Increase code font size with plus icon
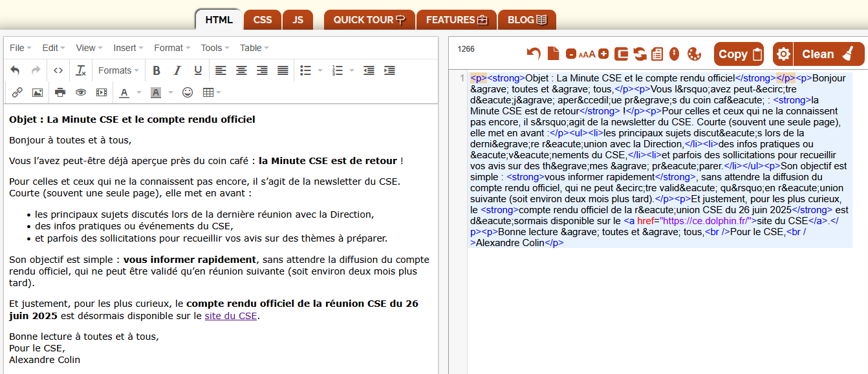 603,54
